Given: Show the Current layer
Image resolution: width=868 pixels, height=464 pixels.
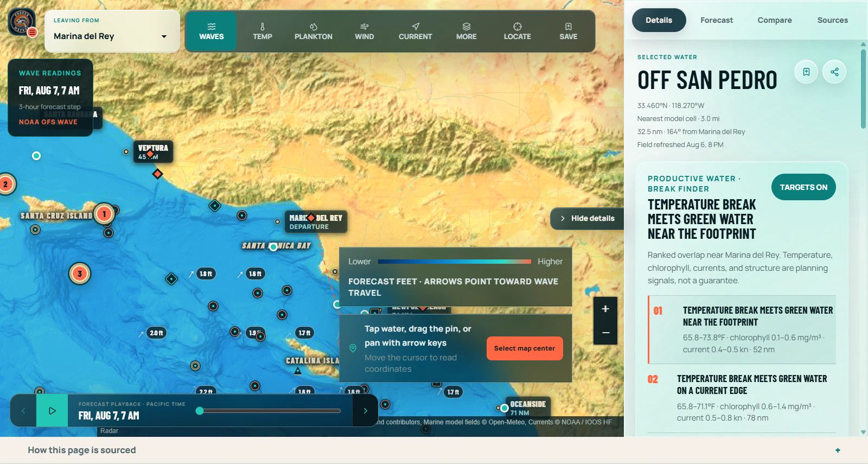Looking at the screenshot, I should pos(416,31).
